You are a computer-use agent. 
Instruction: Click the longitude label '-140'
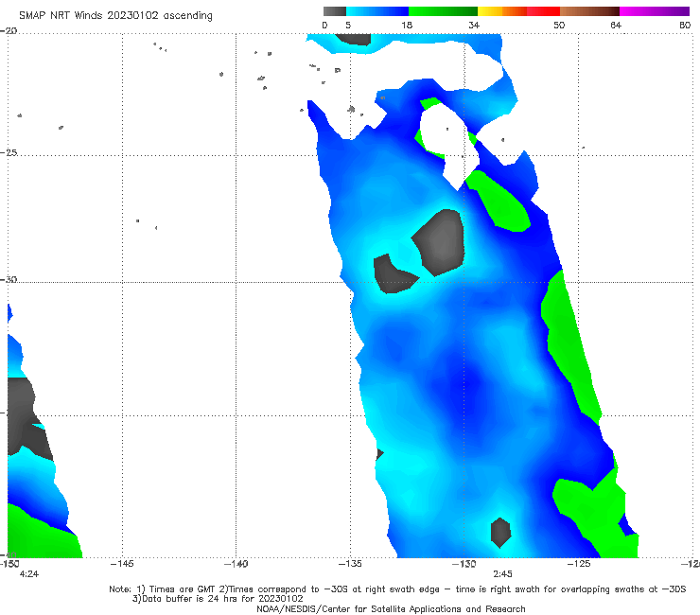pyautogui.click(x=236, y=564)
